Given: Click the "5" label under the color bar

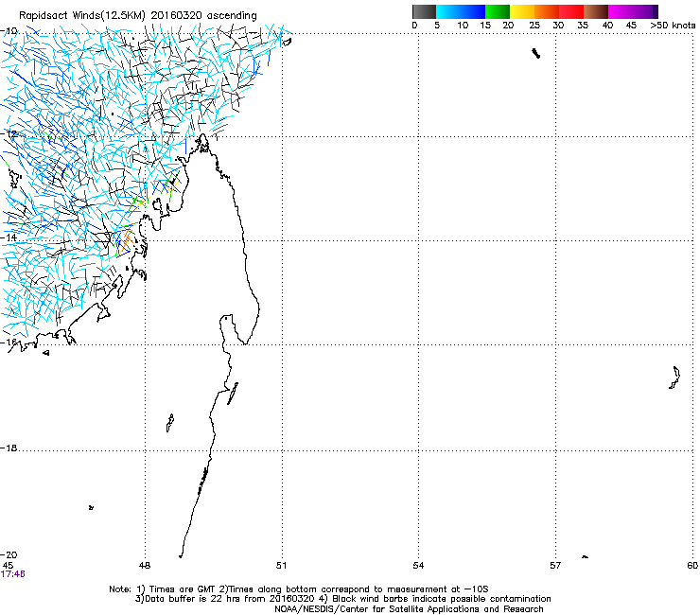Looking at the screenshot, I should 437,26.
